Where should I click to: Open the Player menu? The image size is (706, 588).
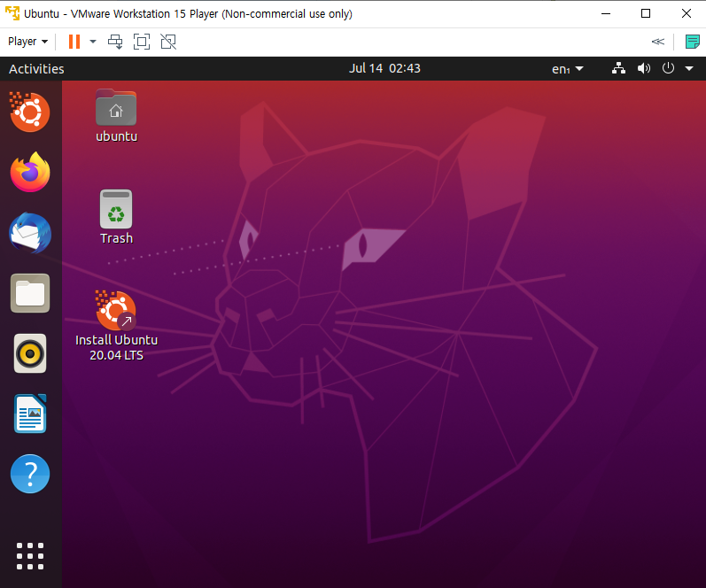click(x=27, y=42)
